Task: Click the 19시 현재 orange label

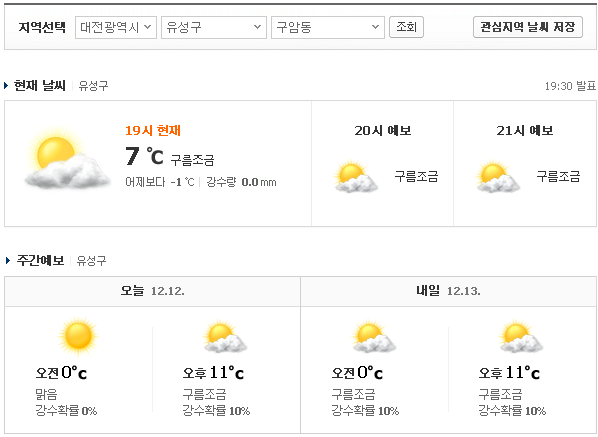Action: coord(153,130)
